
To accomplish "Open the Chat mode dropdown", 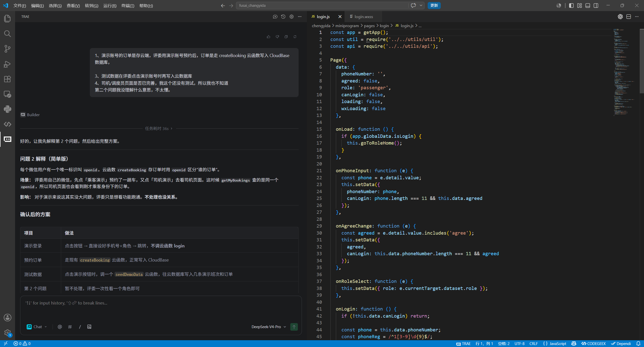I will [x=37, y=327].
